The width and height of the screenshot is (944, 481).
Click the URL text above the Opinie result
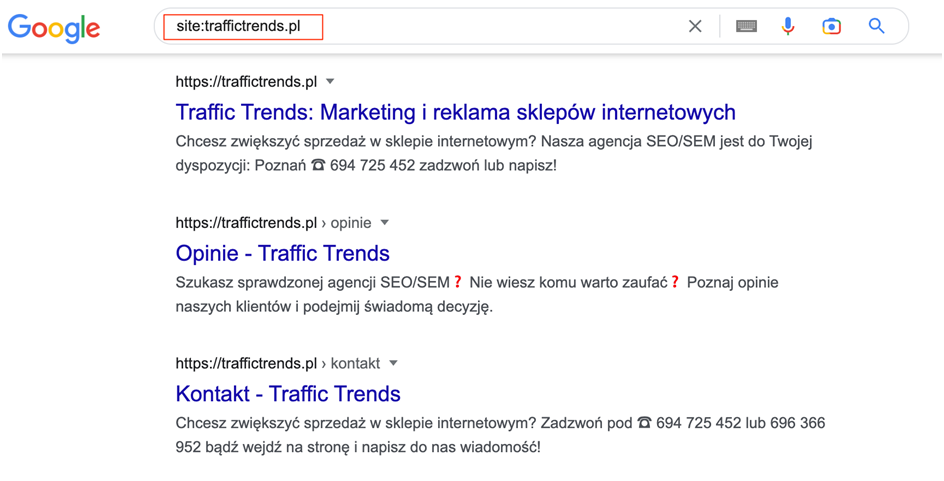[x=246, y=222]
